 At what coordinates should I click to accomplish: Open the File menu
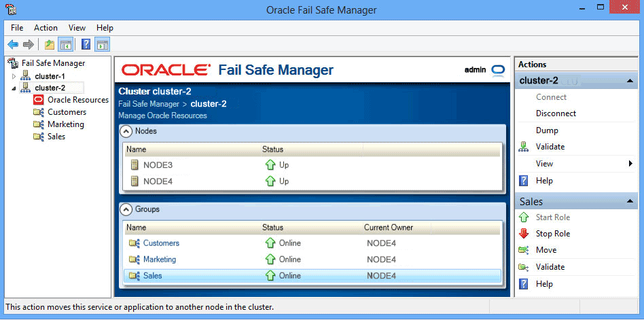click(17, 28)
